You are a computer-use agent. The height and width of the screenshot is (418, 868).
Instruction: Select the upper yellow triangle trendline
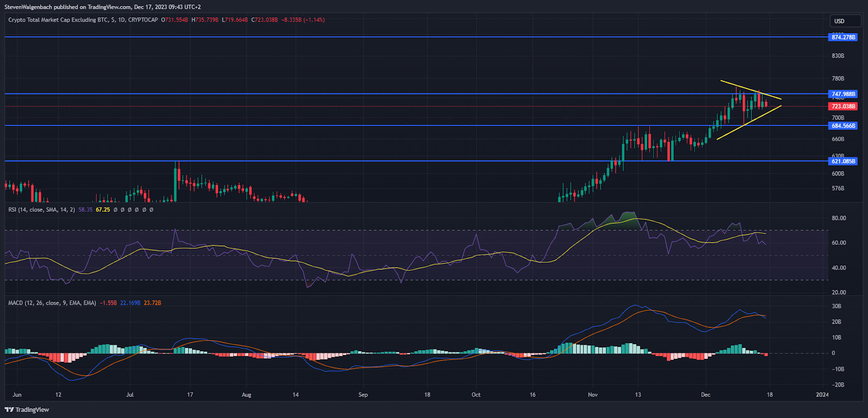click(x=751, y=90)
